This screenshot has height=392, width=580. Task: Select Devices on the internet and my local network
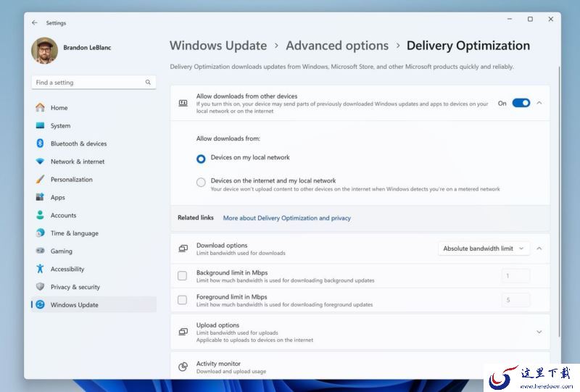[x=201, y=182]
